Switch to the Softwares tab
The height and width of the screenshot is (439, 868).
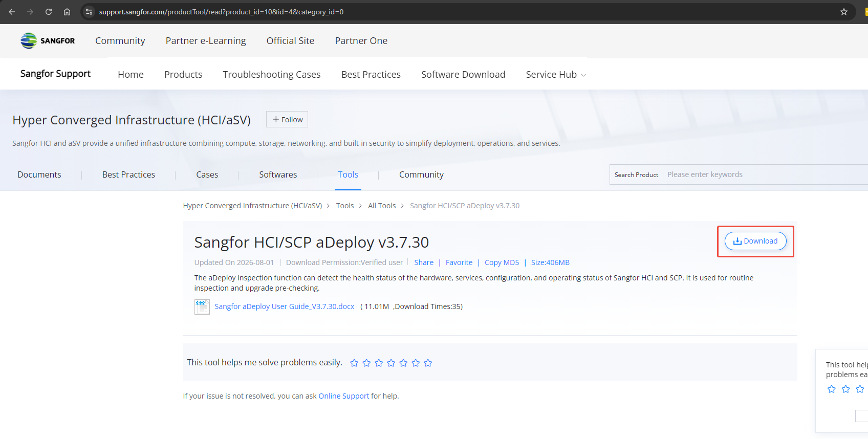[278, 174]
